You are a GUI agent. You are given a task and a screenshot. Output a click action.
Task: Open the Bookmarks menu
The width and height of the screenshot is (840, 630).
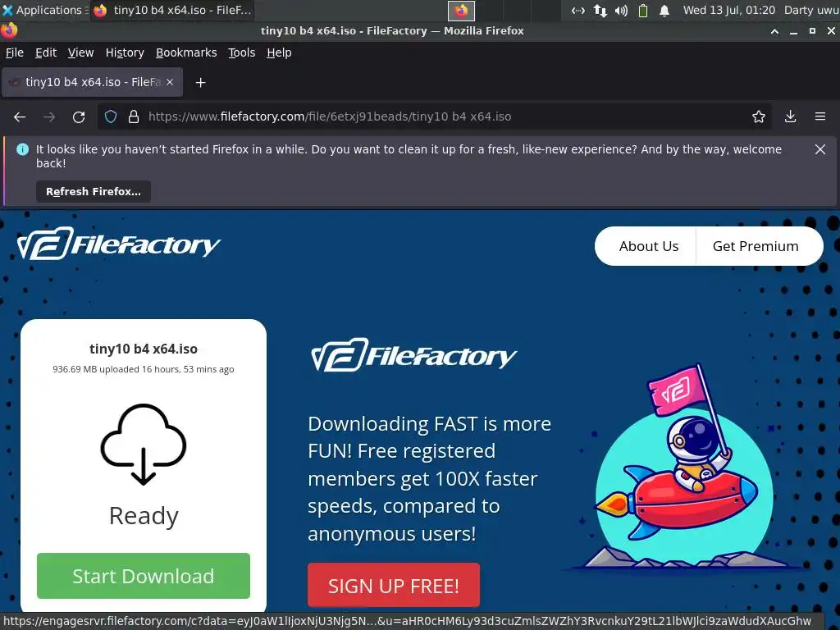(186, 52)
